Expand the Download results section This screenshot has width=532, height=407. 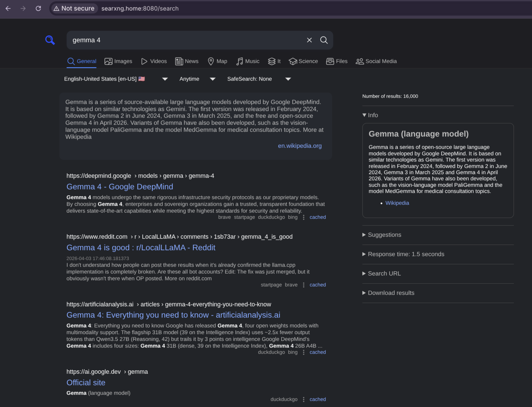coord(388,293)
